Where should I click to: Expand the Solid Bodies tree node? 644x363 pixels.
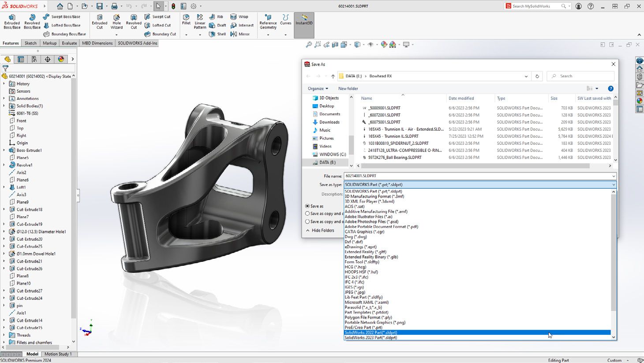point(4,106)
